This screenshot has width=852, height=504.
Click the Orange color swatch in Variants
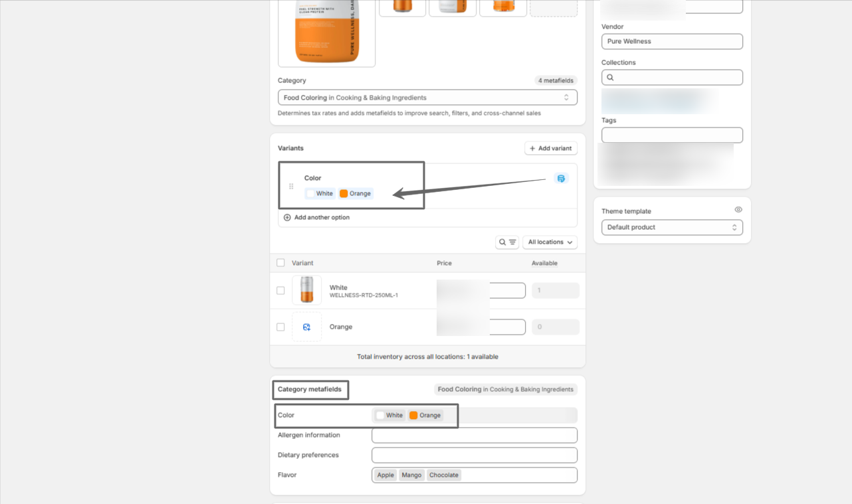pyautogui.click(x=356, y=194)
